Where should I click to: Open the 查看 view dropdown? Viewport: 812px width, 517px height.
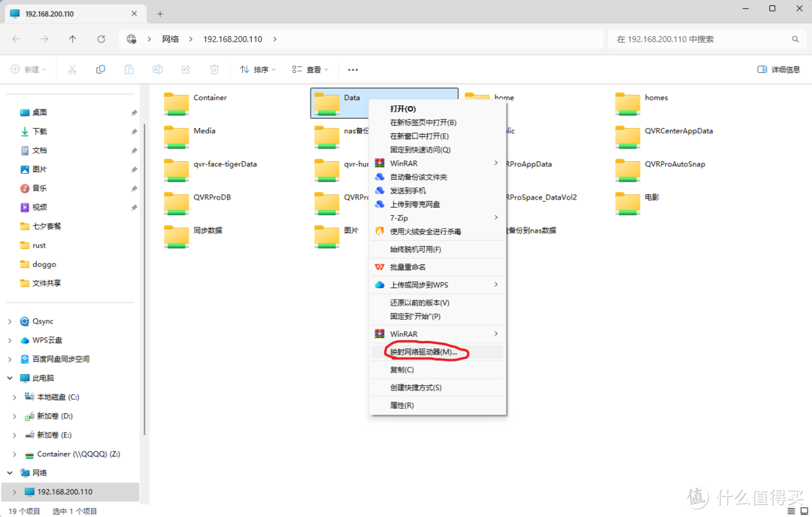[311, 69]
